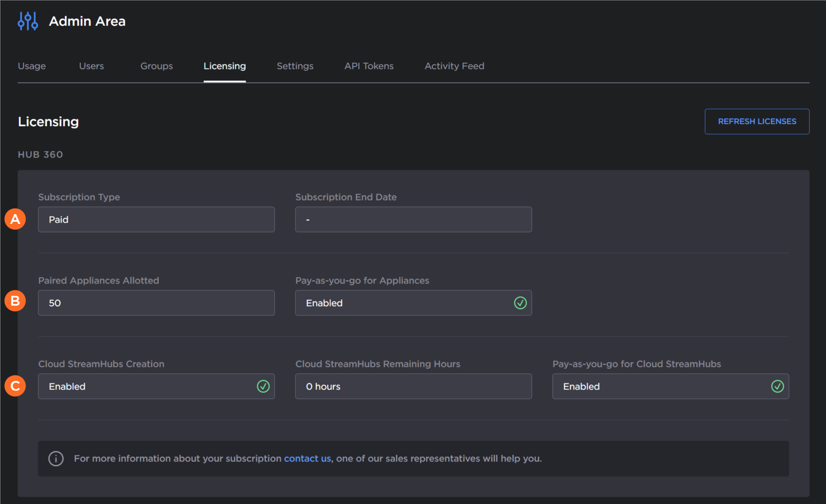Click green checkmark in Pay-as-you-go for Cloud StreamHubs
Image resolution: width=826 pixels, height=504 pixels.
click(x=777, y=387)
